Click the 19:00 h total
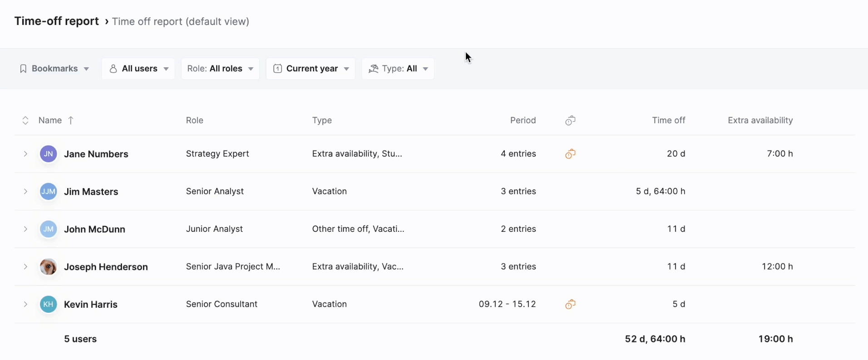 (775, 339)
